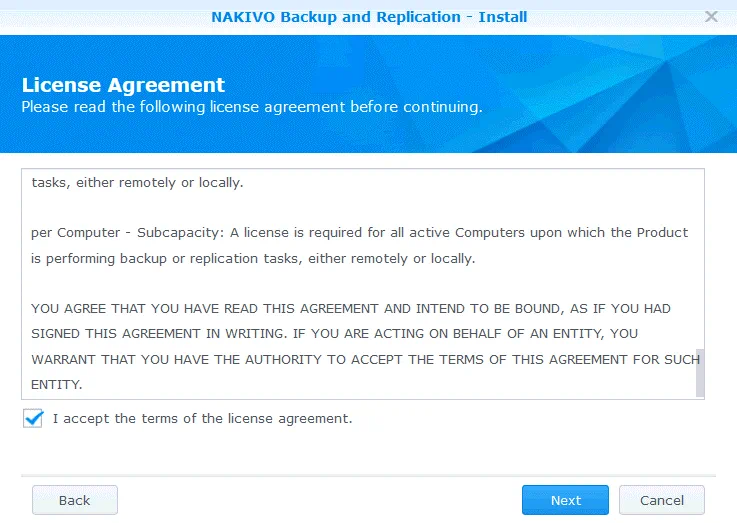This screenshot has height=523, width=737.
Task: Click the final 'ENTITY.' line in license
Action: pos(56,384)
